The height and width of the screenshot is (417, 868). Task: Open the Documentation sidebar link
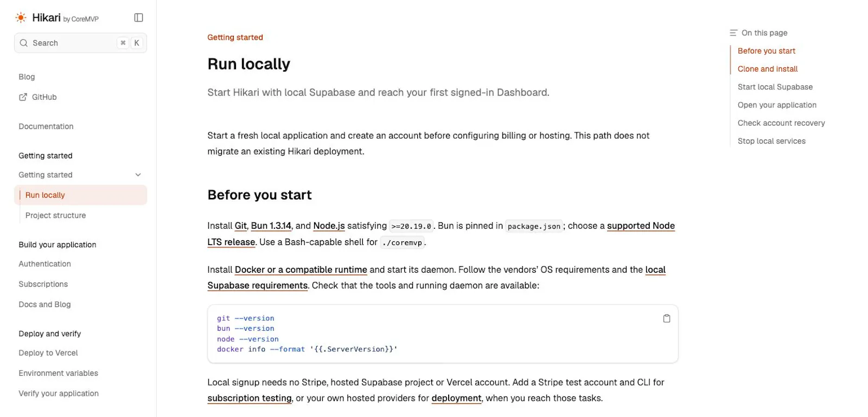[x=46, y=126]
